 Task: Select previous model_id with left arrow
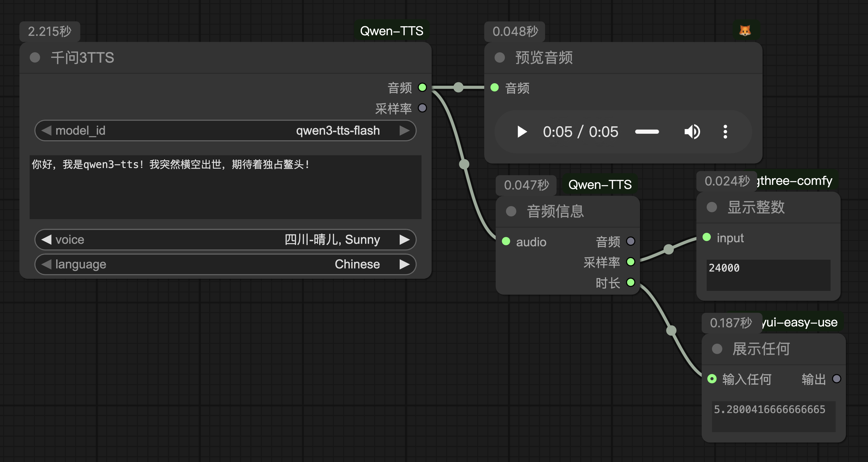46,130
